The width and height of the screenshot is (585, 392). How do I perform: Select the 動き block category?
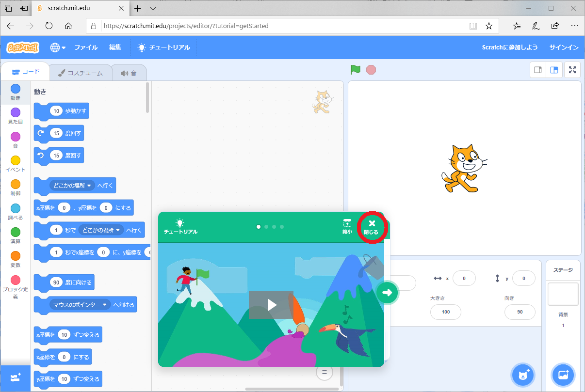point(16,92)
